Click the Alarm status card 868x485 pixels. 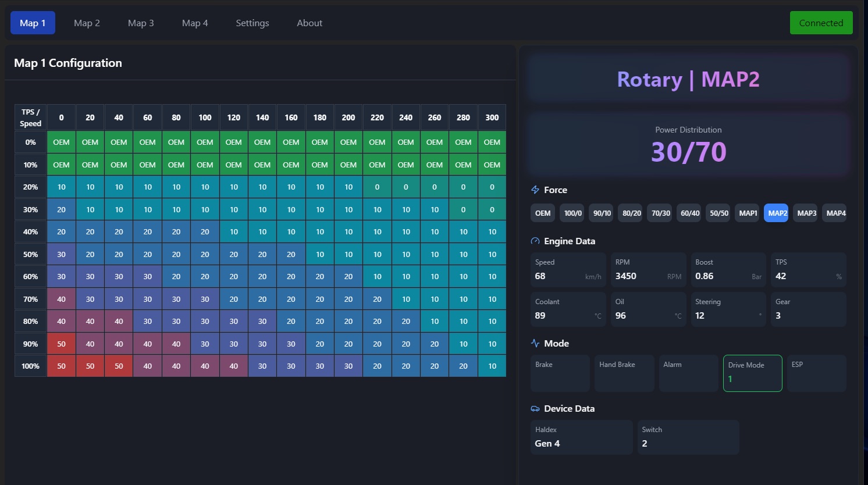tap(688, 373)
